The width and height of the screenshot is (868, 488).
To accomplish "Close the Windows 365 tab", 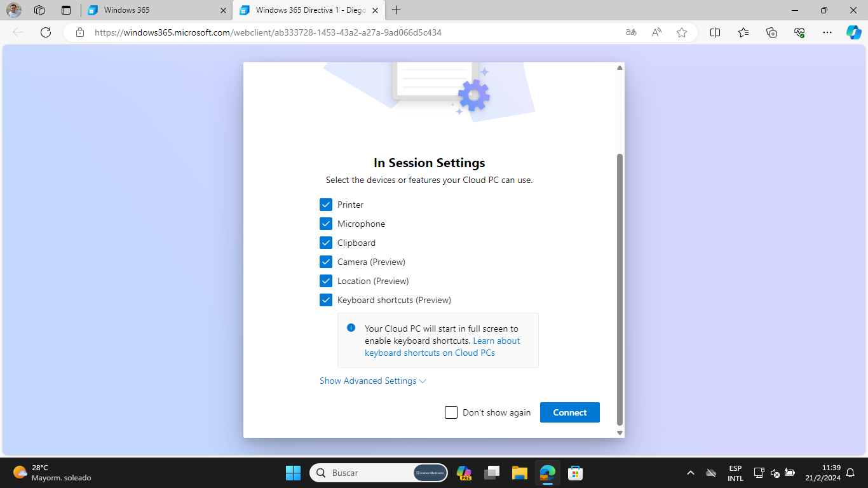I will [x=223, y=10].
